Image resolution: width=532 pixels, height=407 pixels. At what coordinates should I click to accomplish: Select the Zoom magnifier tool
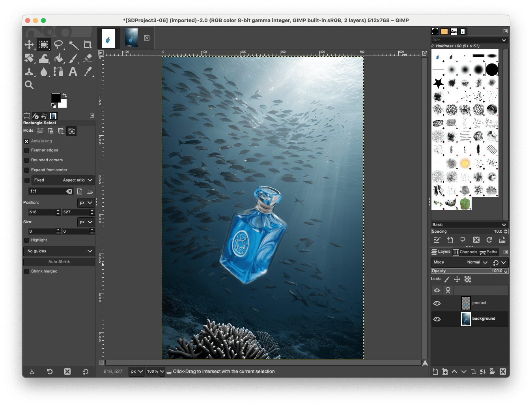coord(29,85)
